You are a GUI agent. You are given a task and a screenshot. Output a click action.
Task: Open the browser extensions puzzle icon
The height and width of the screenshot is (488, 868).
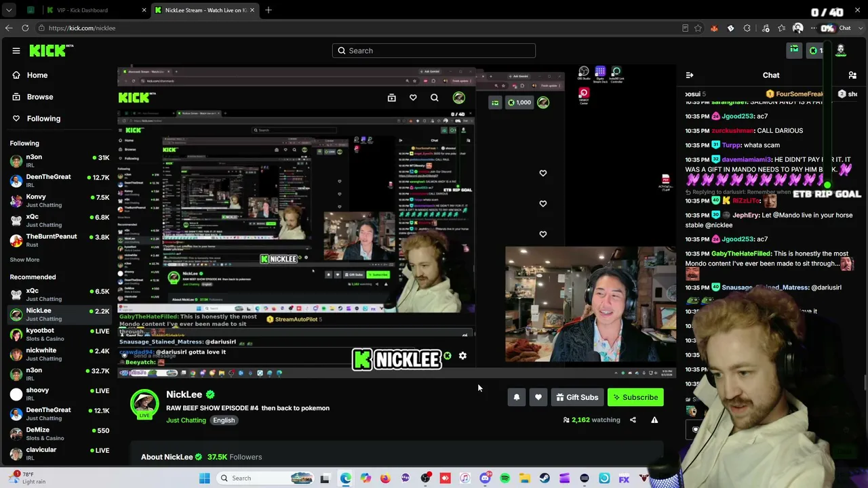pyautogui.click(x=747, y=28)
